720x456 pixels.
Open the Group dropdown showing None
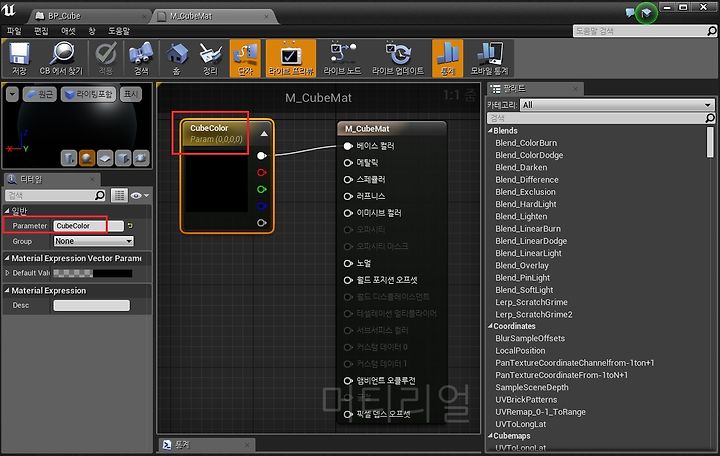pos(94,241)
